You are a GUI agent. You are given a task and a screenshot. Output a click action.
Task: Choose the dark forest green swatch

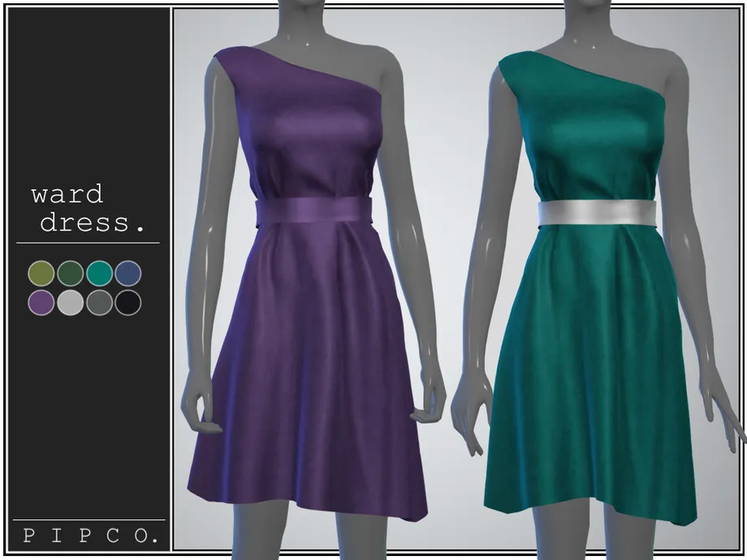click(x=70, y=274)
